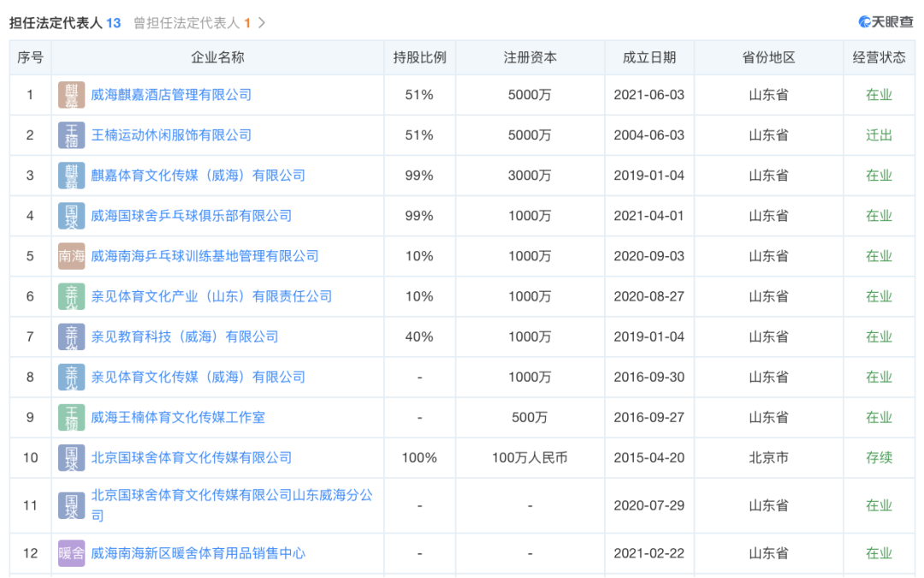This screenshot has width=924, height=578.
Task: Expand more tabs with the right chevron
Action: tap(263, 23)
